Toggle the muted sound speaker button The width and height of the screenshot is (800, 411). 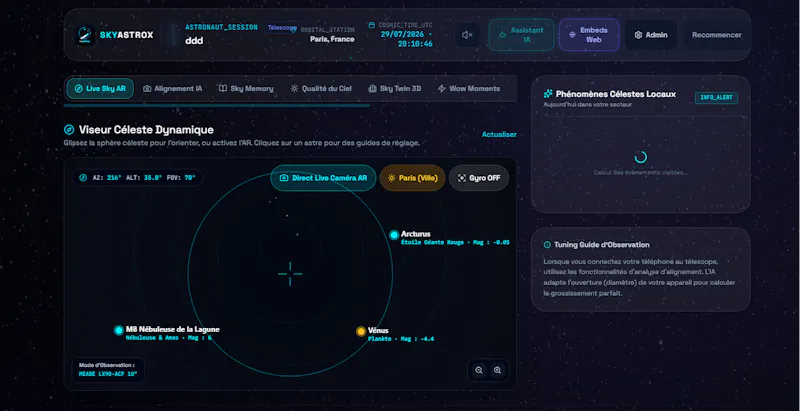pos(467,35)
